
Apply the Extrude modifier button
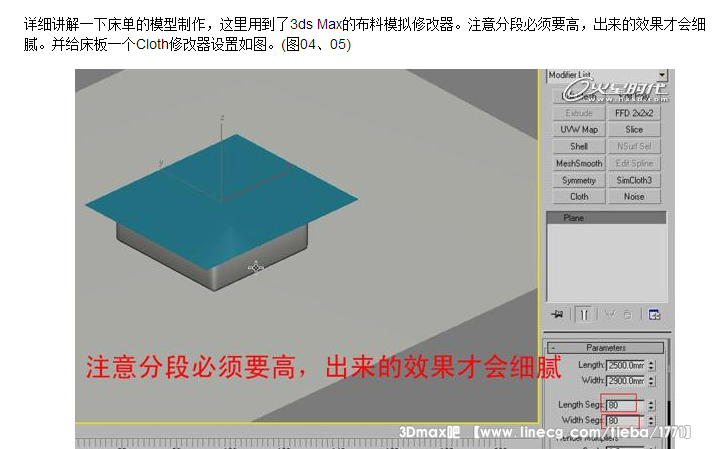click(x=579, y=113)
